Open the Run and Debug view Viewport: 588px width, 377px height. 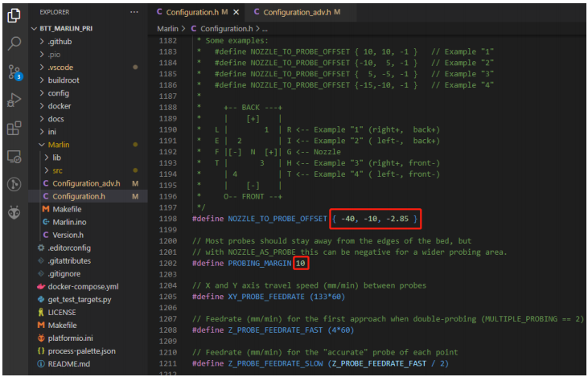[14, 100]
